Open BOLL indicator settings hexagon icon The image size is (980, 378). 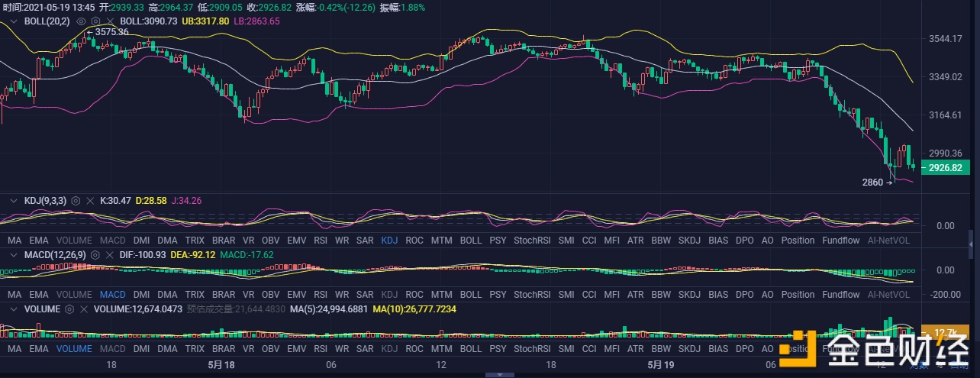click(x=95, y=21)
